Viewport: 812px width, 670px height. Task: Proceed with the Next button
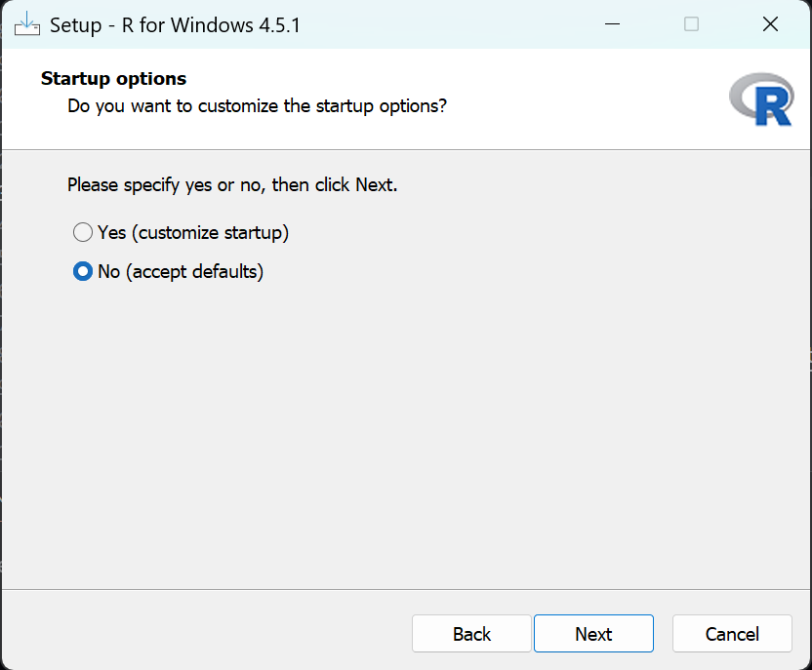pyautogui.click(x=593, y=634)
